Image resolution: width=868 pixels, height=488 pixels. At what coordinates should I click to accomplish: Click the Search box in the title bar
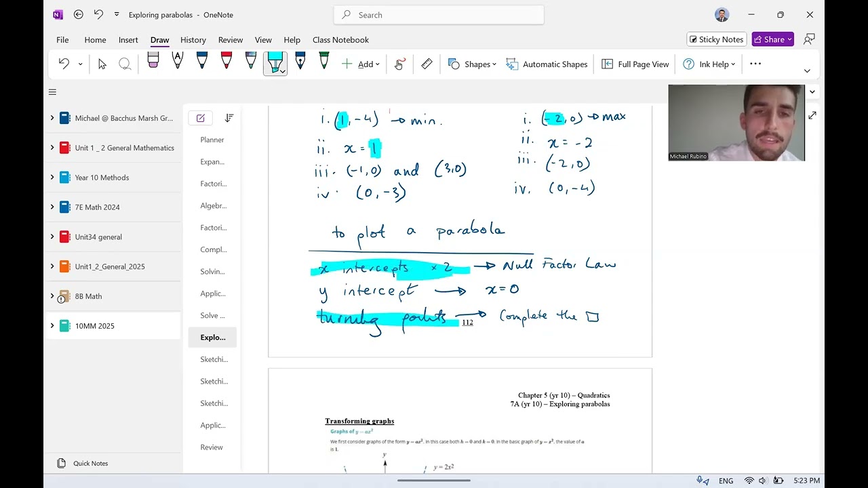coord(439,15)
